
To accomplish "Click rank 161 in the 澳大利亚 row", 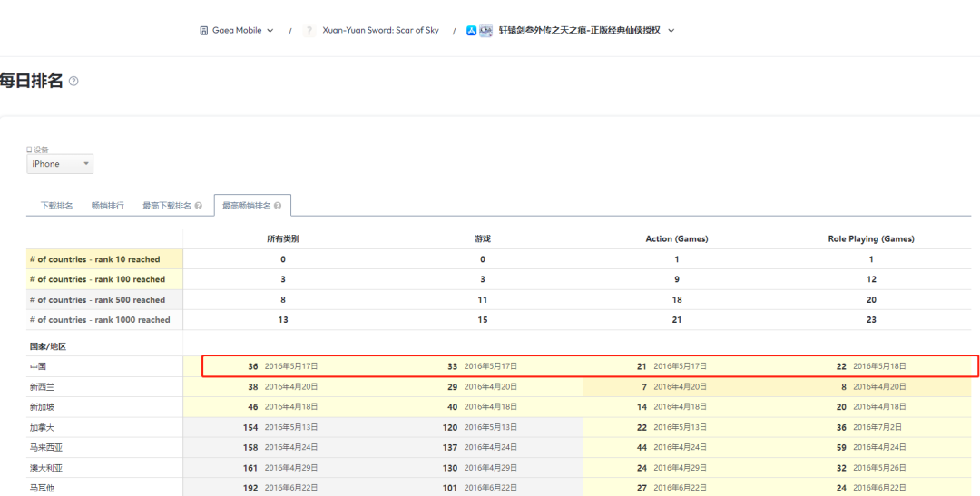I will pos(250,467).
